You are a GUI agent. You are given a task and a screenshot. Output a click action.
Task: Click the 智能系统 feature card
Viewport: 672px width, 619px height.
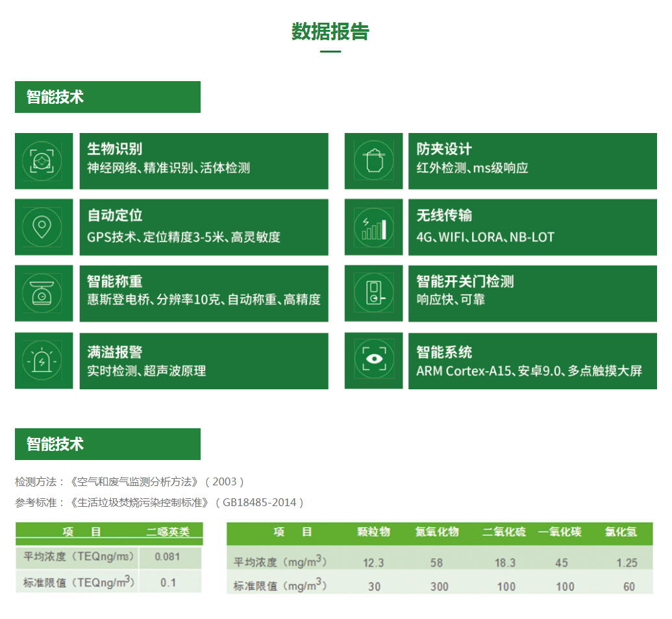click(x=532, y=360)
